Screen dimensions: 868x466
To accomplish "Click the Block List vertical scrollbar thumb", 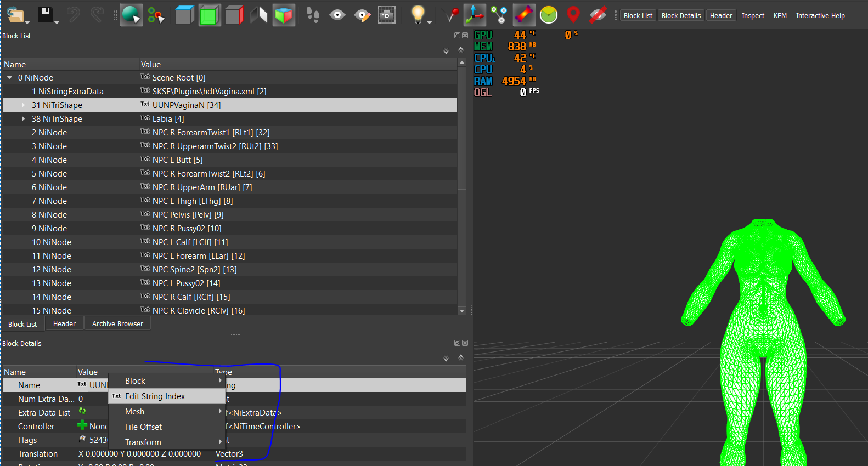I will (x=462, y=128).
